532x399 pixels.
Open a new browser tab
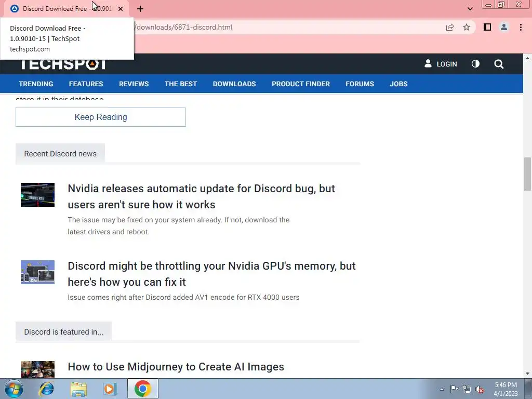[140, 9]
